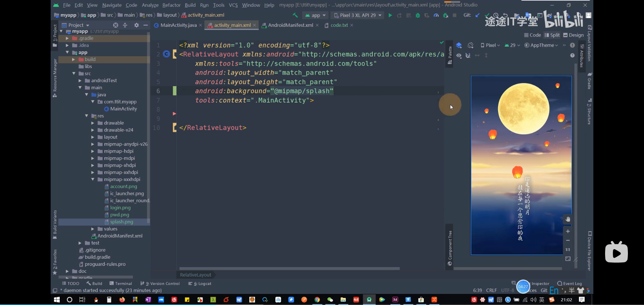
Task: Open the Device File Explorer panel
Action: 590,251
